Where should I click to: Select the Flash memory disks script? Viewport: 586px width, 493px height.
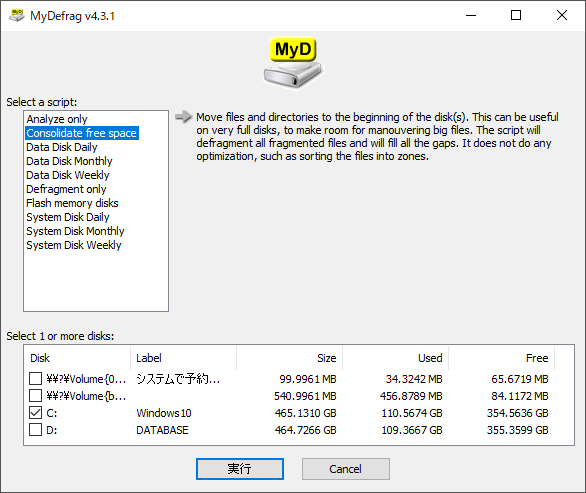point(72,203)
